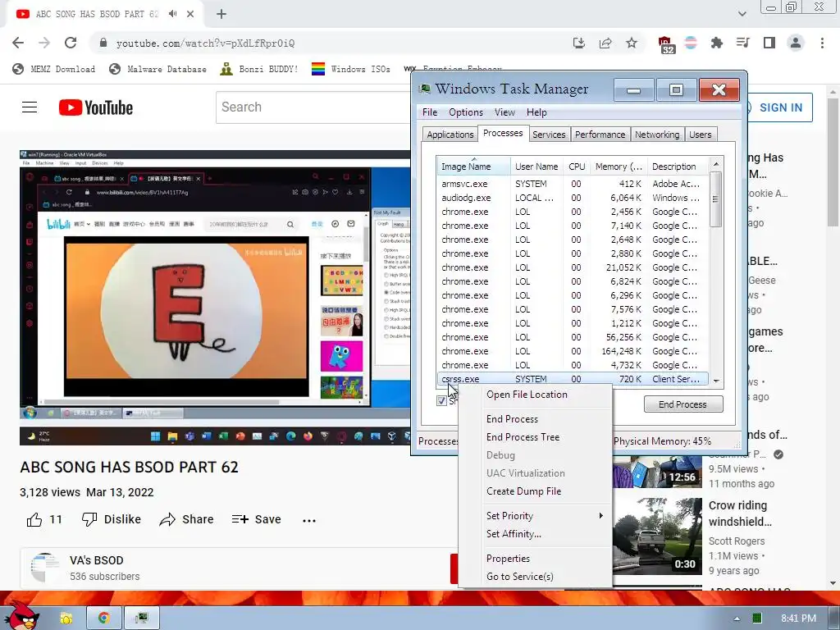Toggle show processes from all users checkbox
This screenshot has height=630, width=840.
441,400
